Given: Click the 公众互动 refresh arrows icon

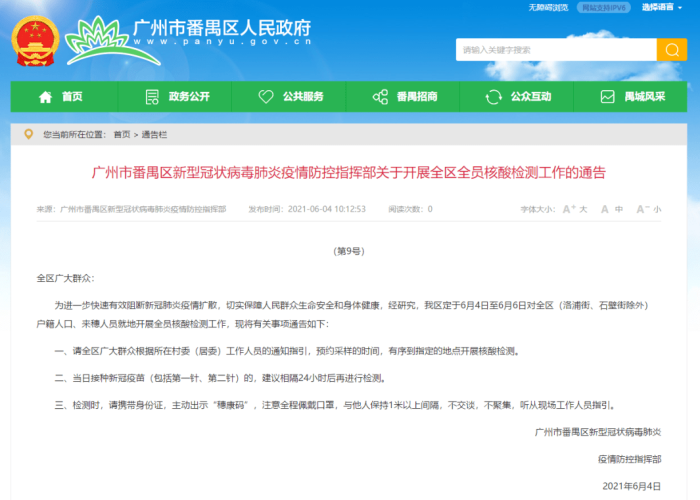Looking at the screenshot, I should (494, 96).
